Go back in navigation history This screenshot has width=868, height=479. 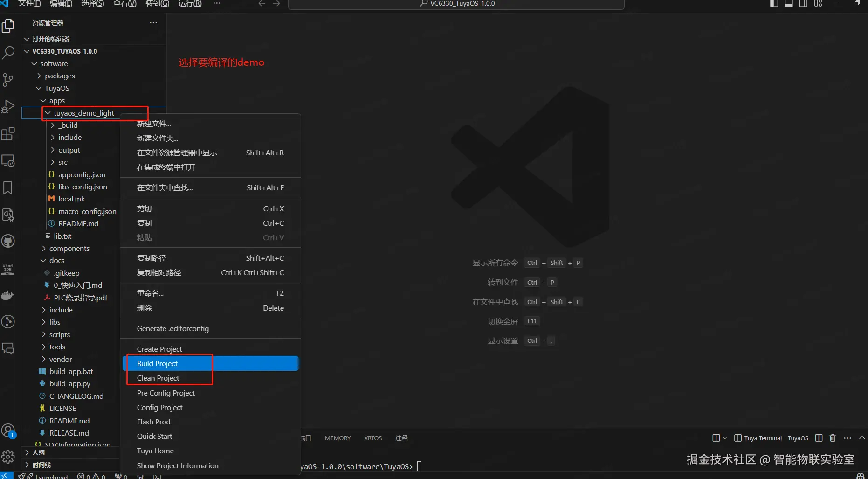262,4
